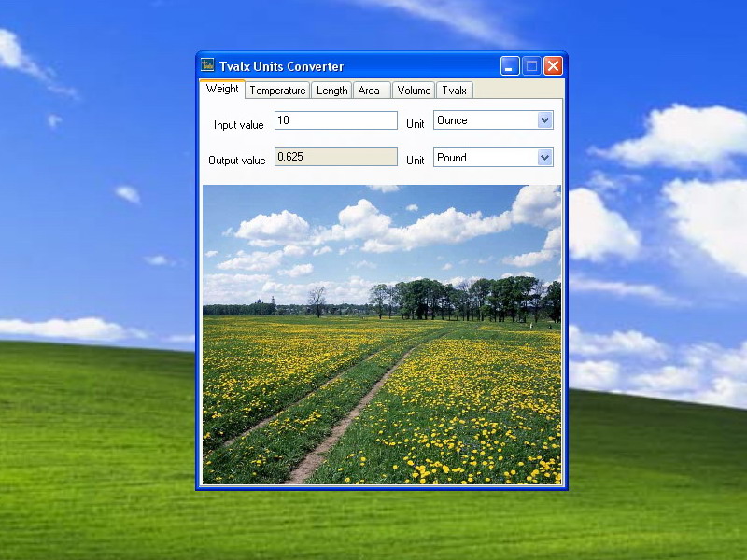Viewport: 747px width, 560px height.
Task: Expand the Ounce unit dropdown arrow
Action: click(x=544, y=120)
